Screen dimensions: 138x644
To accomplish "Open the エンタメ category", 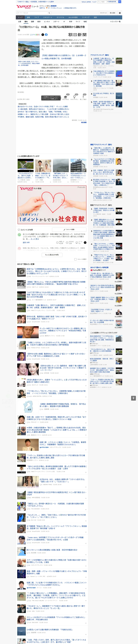I will click(47, 21).
